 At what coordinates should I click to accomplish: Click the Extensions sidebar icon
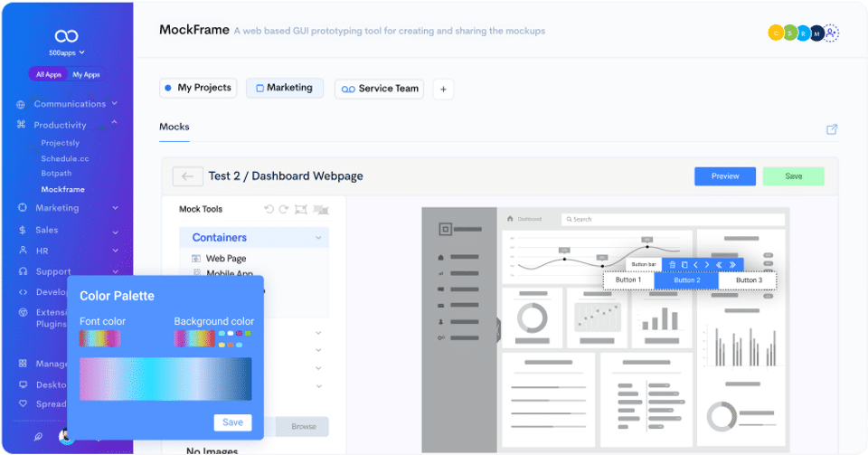click(x=23, y=312)
